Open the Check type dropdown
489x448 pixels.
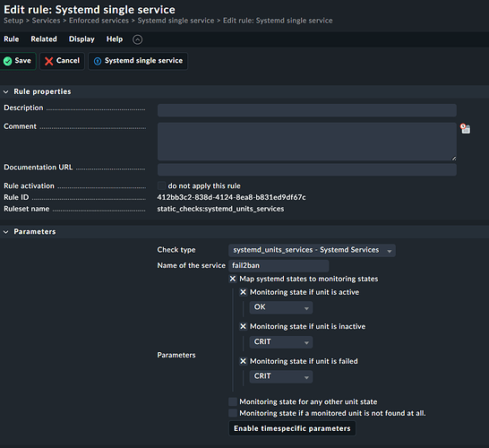[x=312, y=250]
